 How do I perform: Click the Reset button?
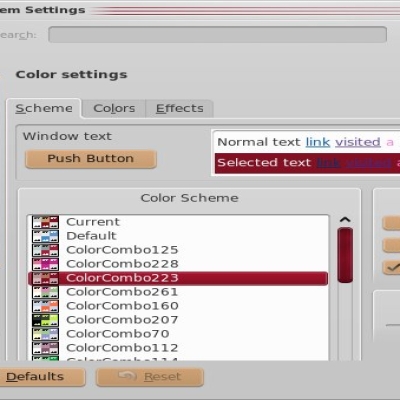tap(150, 377)
